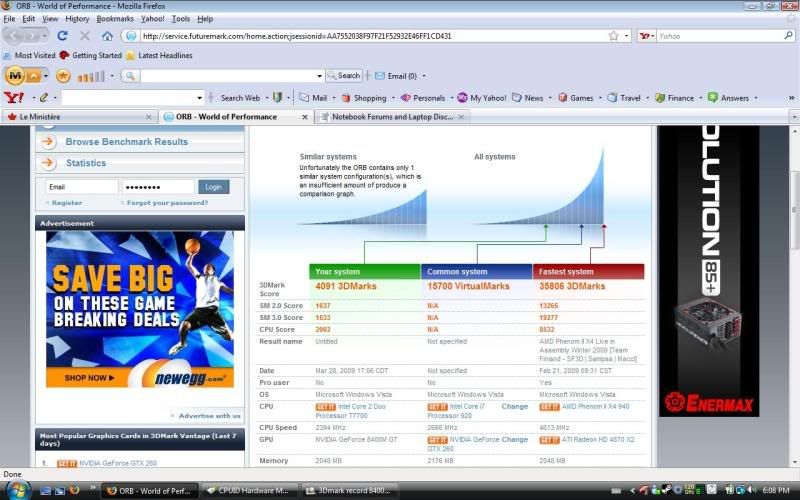Open the File menu
The height and width of the screenshot is (500, 800).
9,19
